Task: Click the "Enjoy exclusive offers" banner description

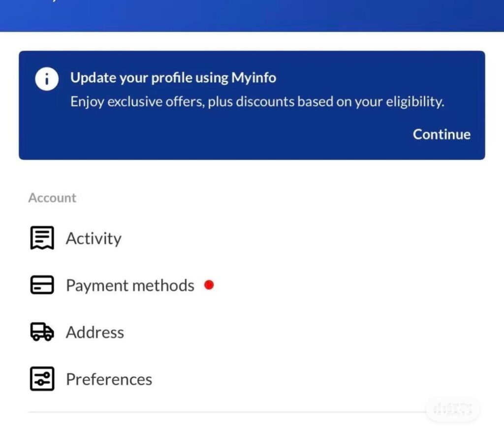Action: tap(257, 102)
